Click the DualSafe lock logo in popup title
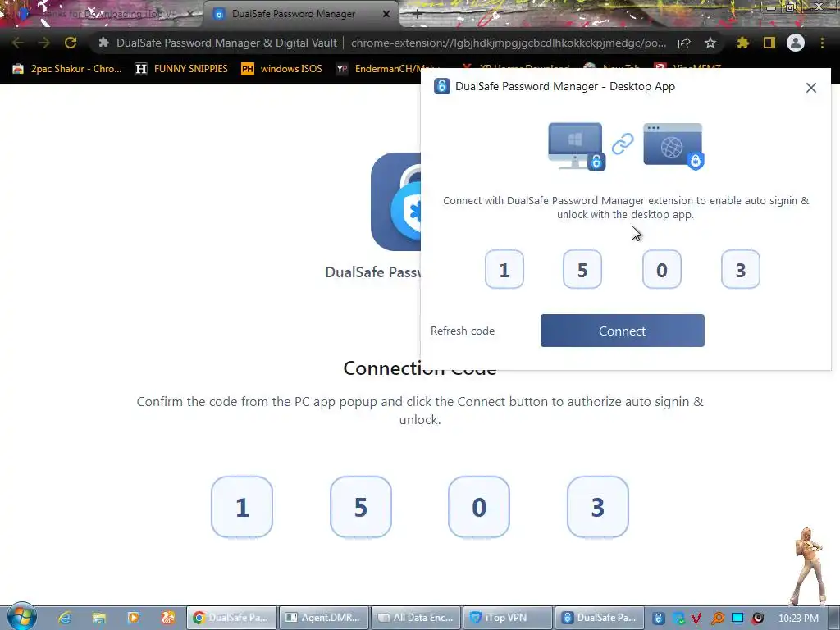840x630 pixels. pos(441,86)
